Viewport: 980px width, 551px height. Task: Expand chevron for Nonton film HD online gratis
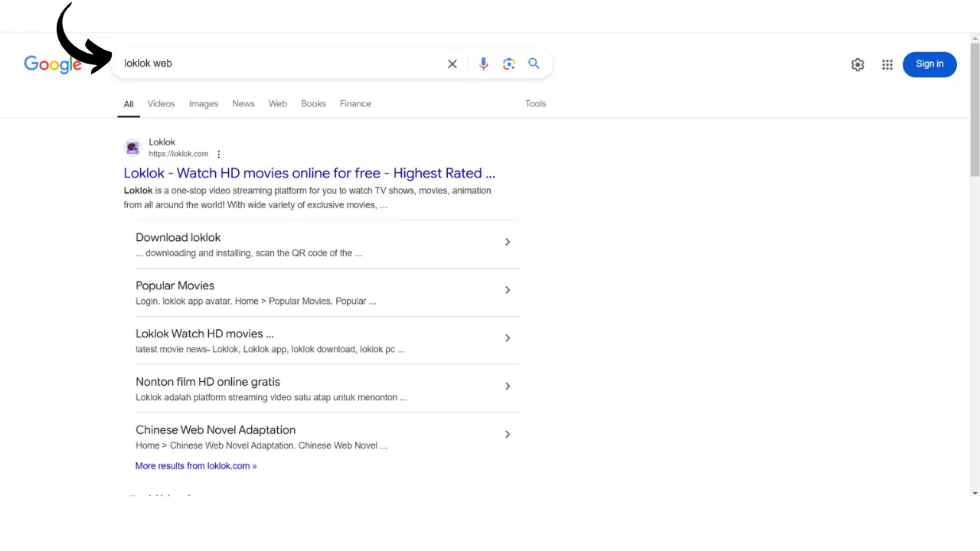pyautogui.click(x=507, y=386)
